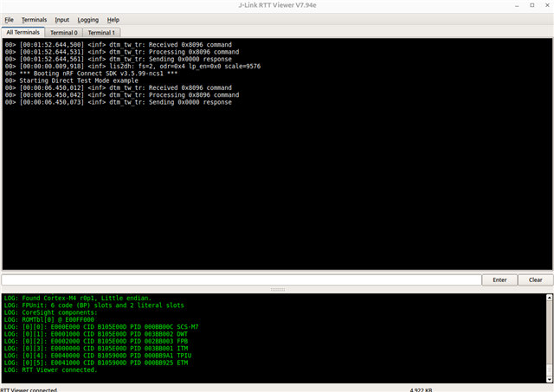Click the log line ending with TPIU
Screen dimensions: 554x392
98,356
